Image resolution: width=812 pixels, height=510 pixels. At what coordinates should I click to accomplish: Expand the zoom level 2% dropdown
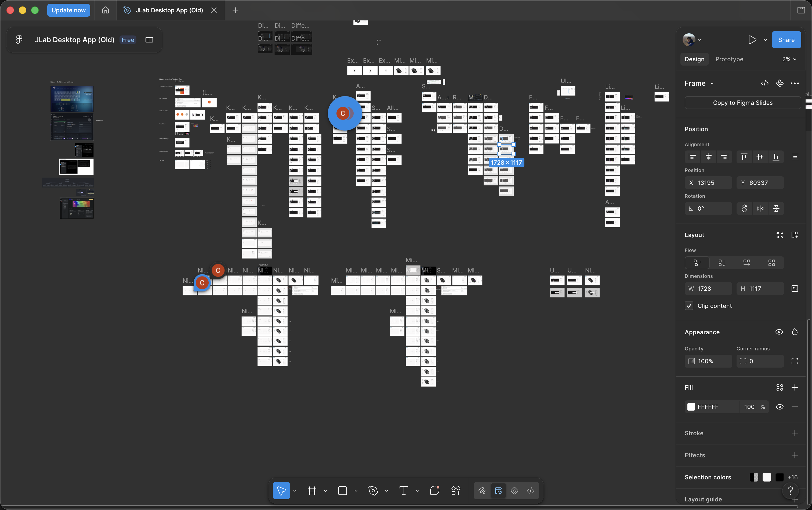tap(789, 59)
